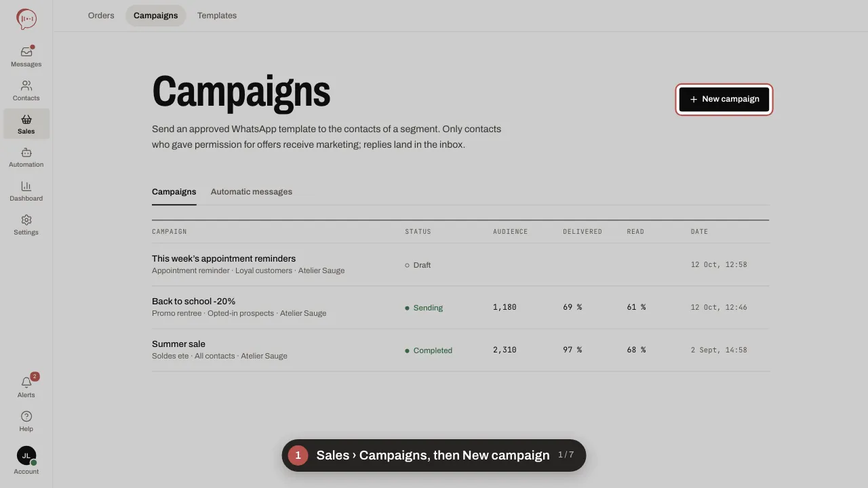Viewport: 868px width, 488px height.
Task: Click the delivered value 69 %
Action: pos(572,307)
